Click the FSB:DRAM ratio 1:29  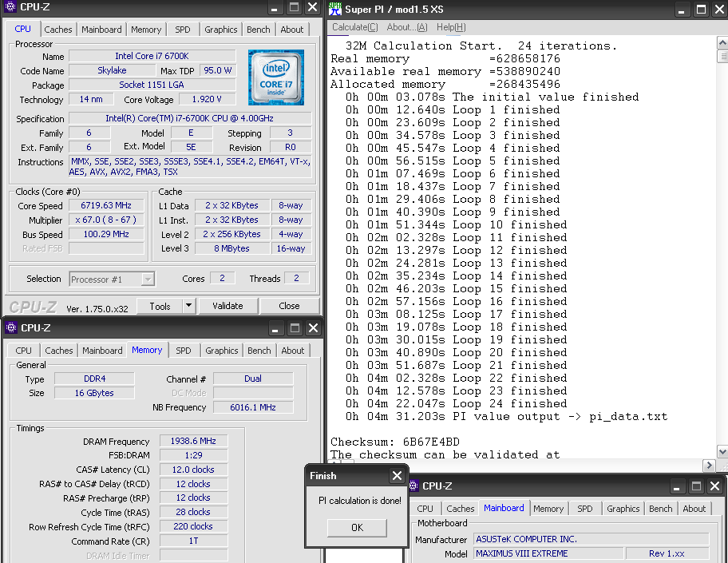coord(193,455)
